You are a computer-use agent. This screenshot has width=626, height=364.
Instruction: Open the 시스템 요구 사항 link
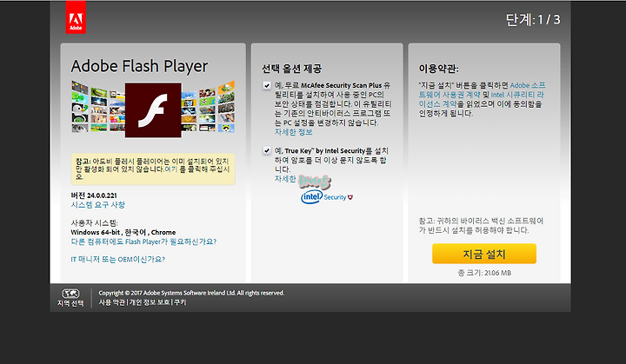point(97,205)
